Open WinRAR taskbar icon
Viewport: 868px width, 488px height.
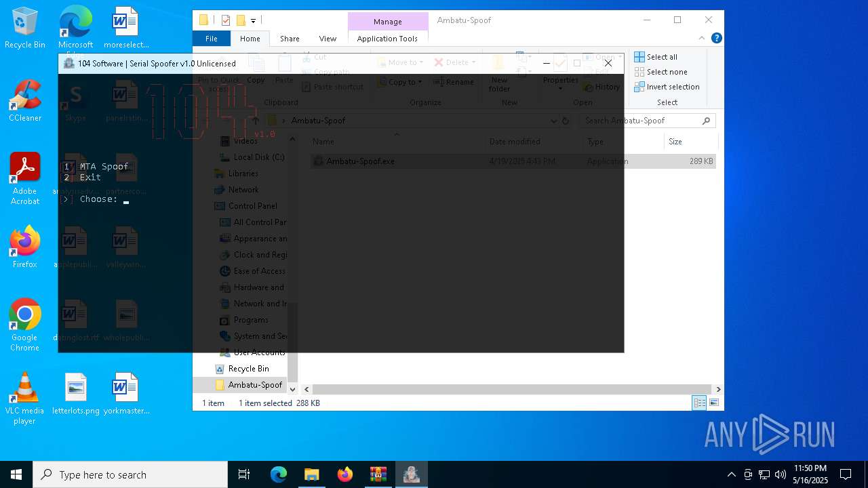pos(378,474)
